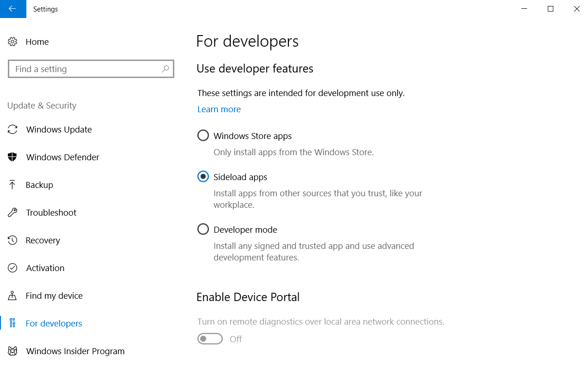Click the Windows Update refresh icon
588x368 pixels.
click(x=12, y=129)
